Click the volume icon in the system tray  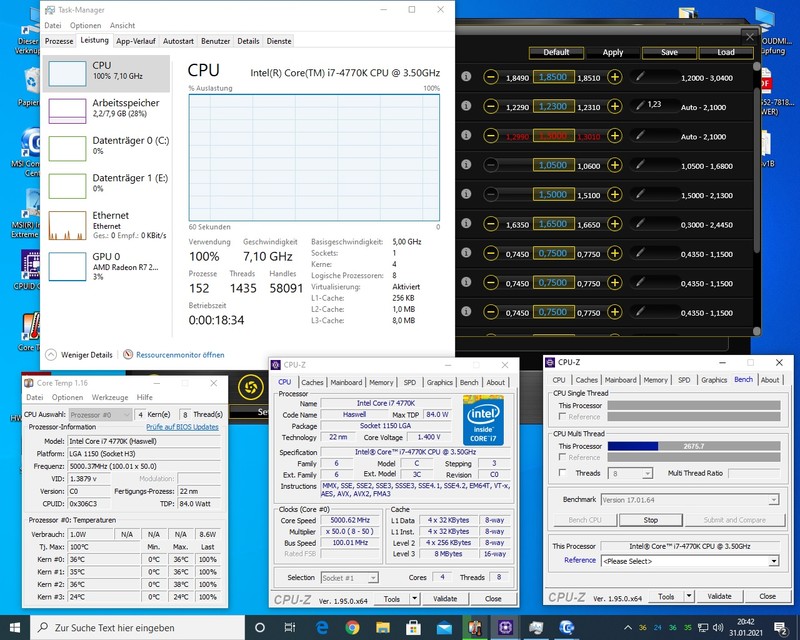click(x=718, y=628)
